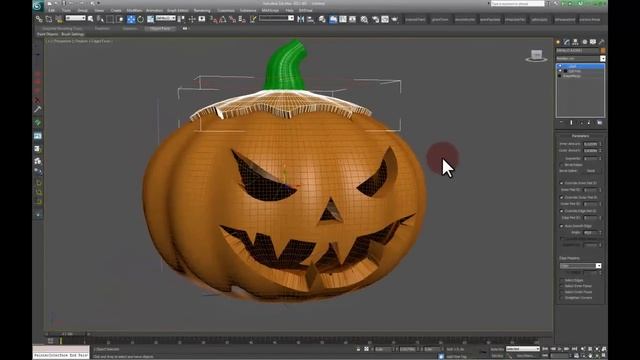Enable the Select Edges checkbox

(562, 280)
